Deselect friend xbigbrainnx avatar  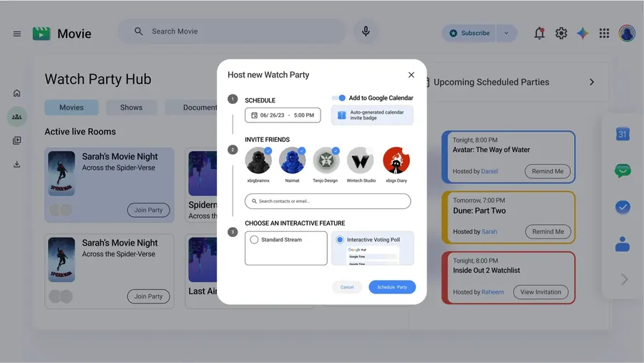258,160
